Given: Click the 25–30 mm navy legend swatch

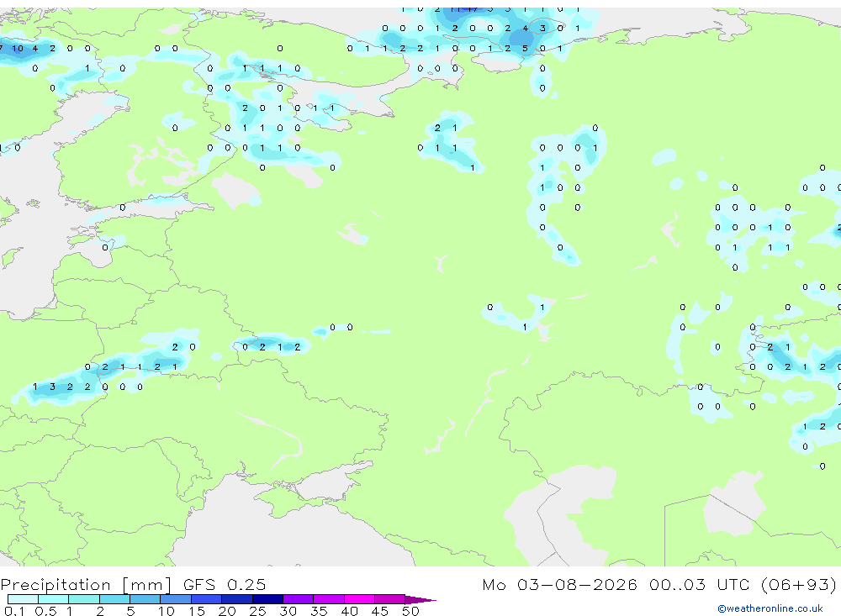Looking at the screenshot, I should pos(267,599).
